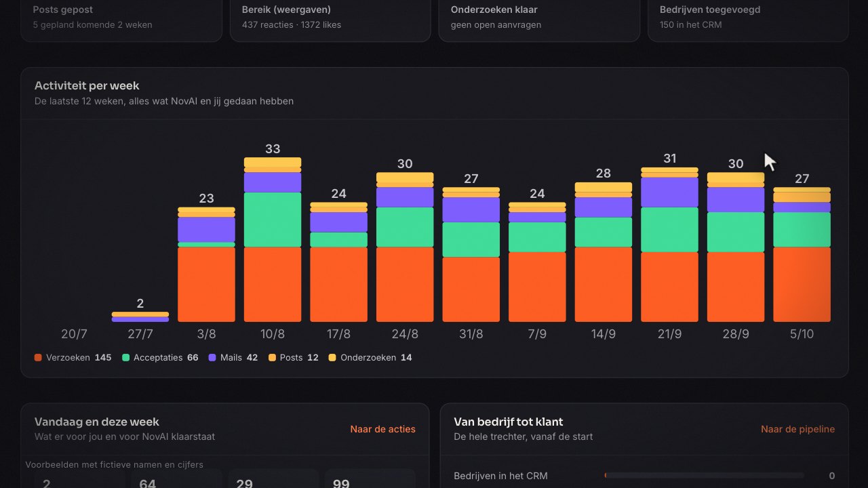Open the Naar de acties link
The image size is (868, 488).
pyautogui.click(x=382, y=429)
